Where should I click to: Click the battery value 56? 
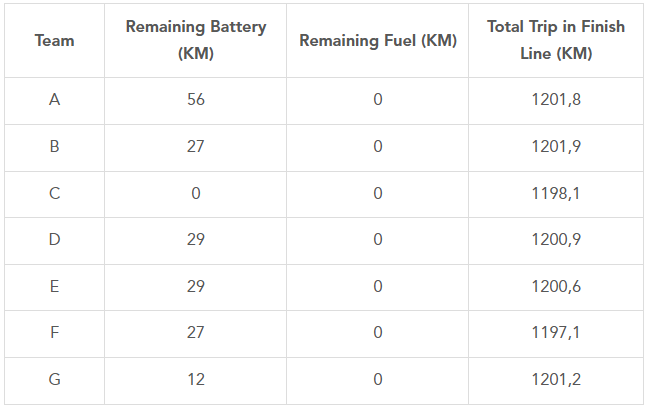[x=196, y=100]
